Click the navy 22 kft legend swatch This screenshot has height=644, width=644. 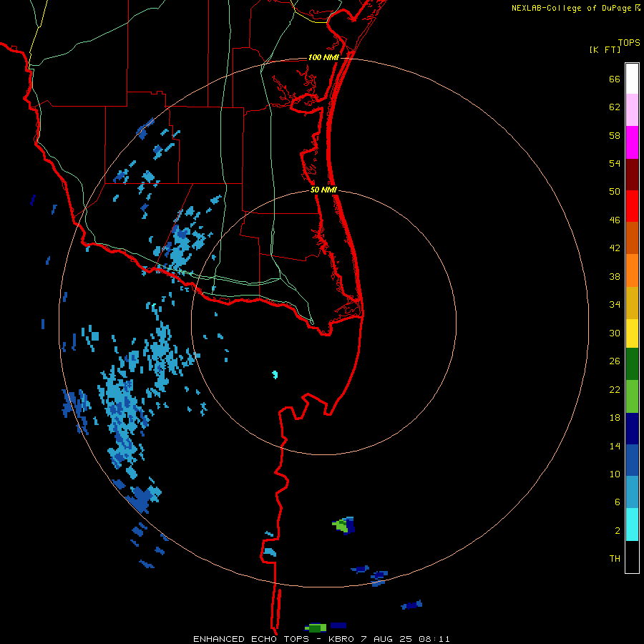[632, 429]
